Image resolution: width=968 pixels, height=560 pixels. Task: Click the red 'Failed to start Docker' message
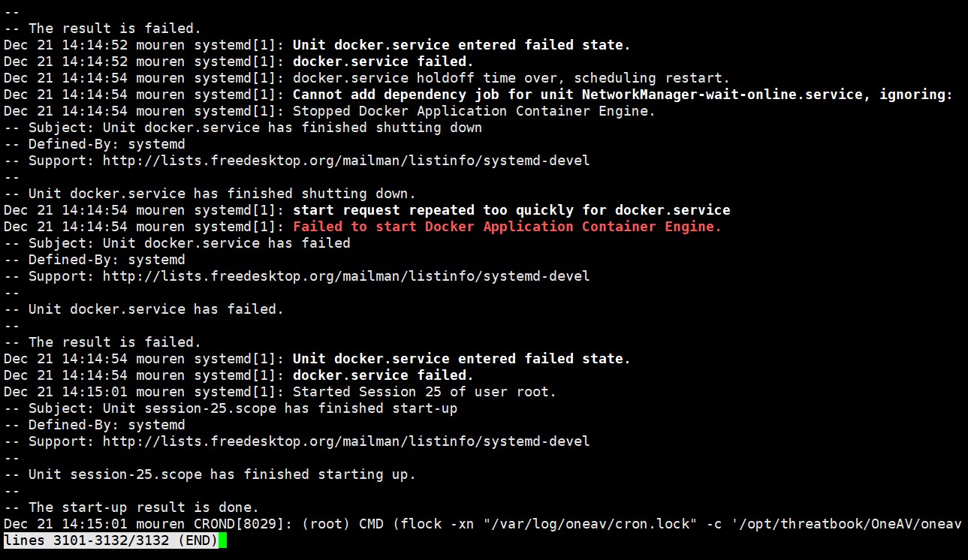pyautogui.click(x=507, y=227)
